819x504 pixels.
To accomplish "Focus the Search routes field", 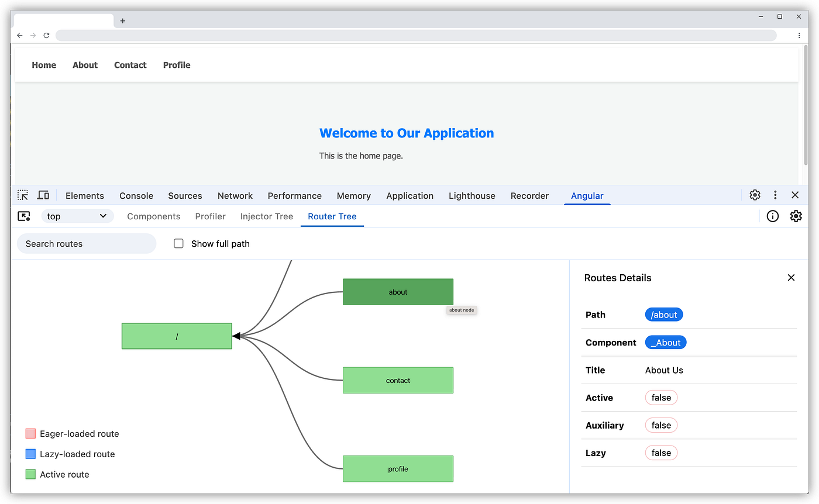I will 87,244.
